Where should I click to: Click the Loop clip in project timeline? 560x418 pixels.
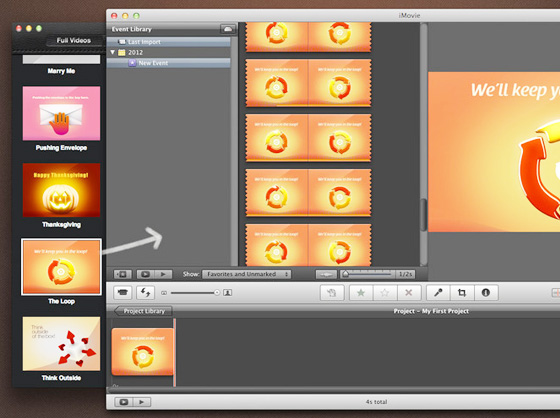click(142, 352)
